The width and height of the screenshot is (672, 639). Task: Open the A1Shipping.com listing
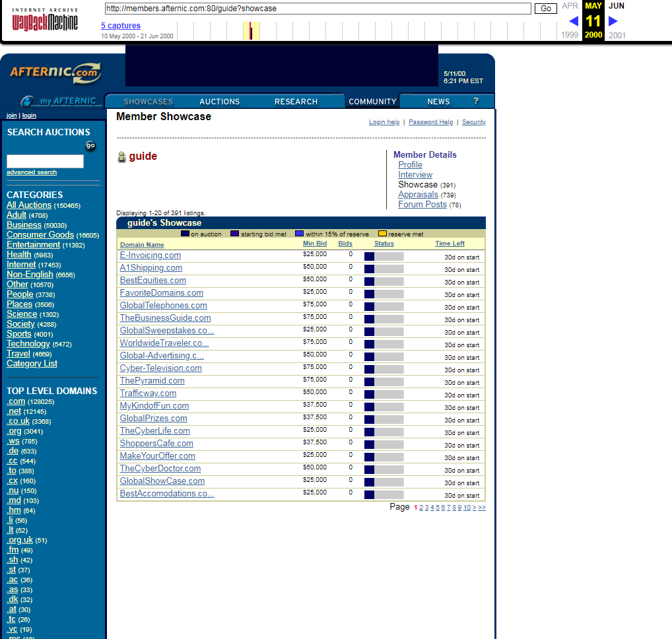151,268
